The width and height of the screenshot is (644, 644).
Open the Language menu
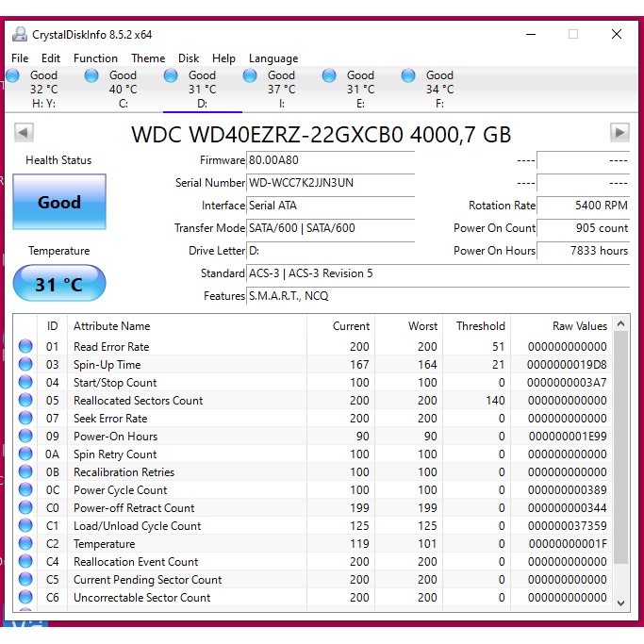(x=273, y=58)
